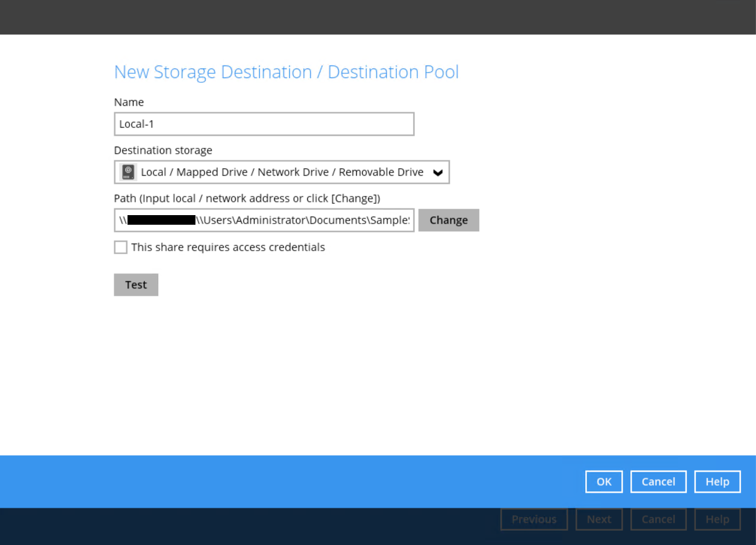Click the dimmed Cancel in the dark footer
The width and height of the screenshot is (756, 545).
[658, 519]
